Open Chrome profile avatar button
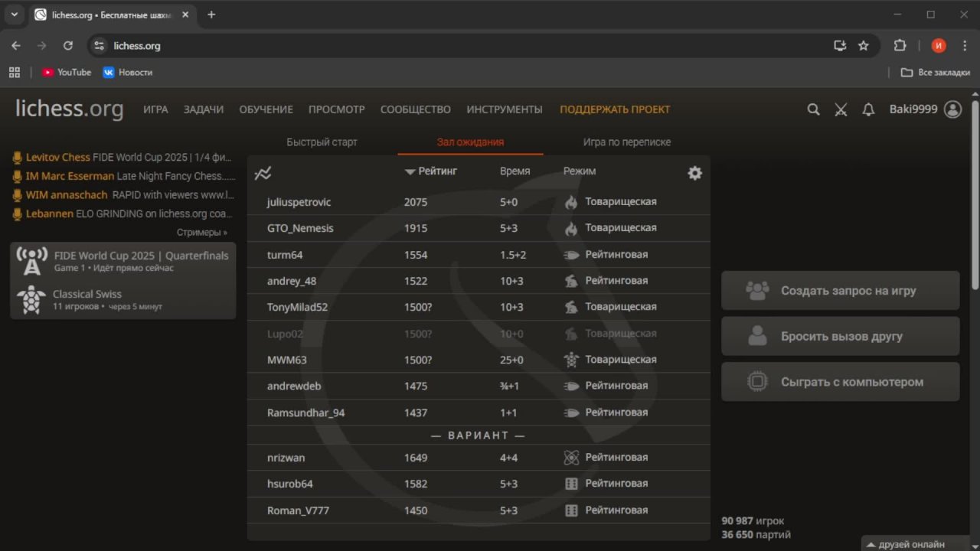 coord(939,45)
